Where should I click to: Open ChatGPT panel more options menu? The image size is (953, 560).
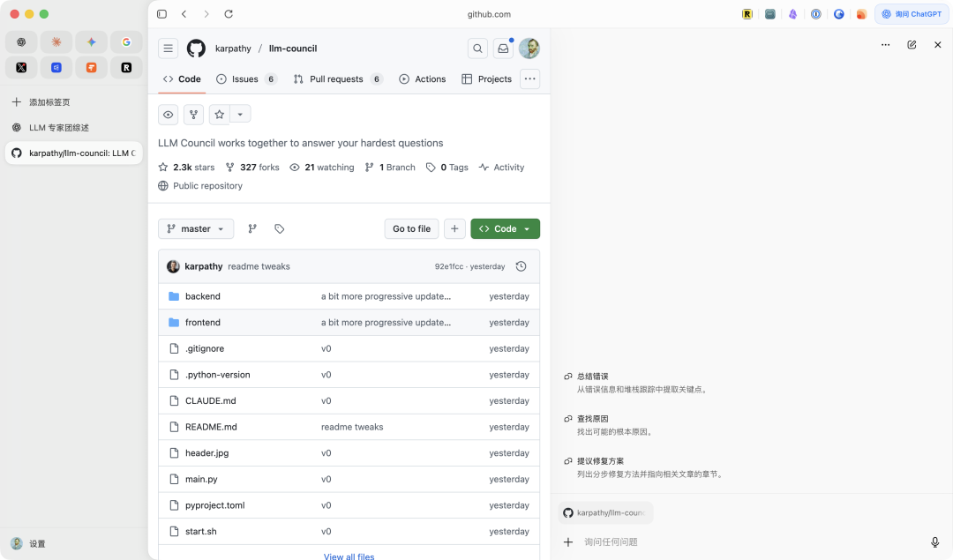click(886, 45)
